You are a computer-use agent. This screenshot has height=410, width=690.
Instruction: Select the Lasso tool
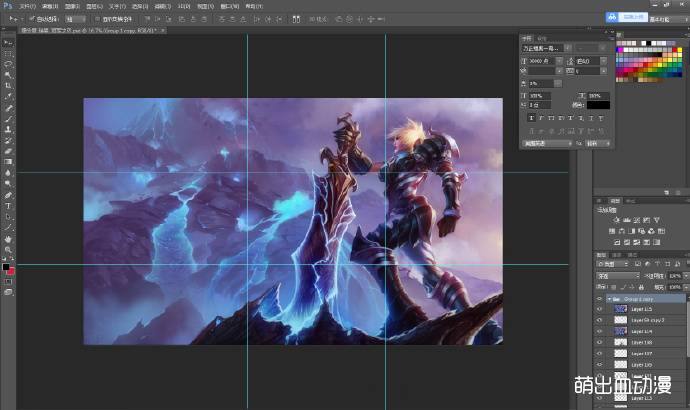[9, 64]
